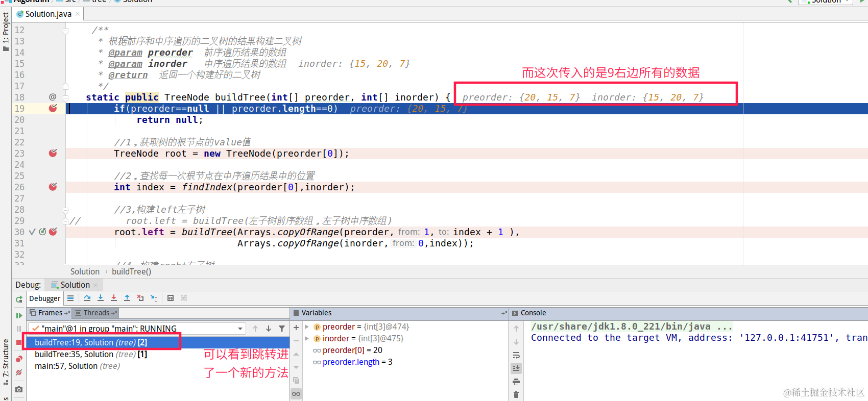Click the console up arrow icon
Viewport: 868px width, 401px height.
pos(516,329)
